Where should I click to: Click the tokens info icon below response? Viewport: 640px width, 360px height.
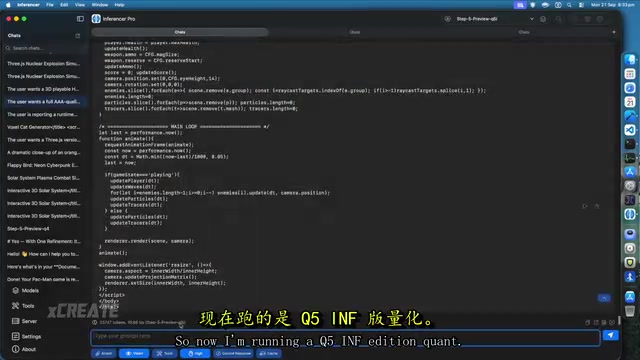(94, 322)
